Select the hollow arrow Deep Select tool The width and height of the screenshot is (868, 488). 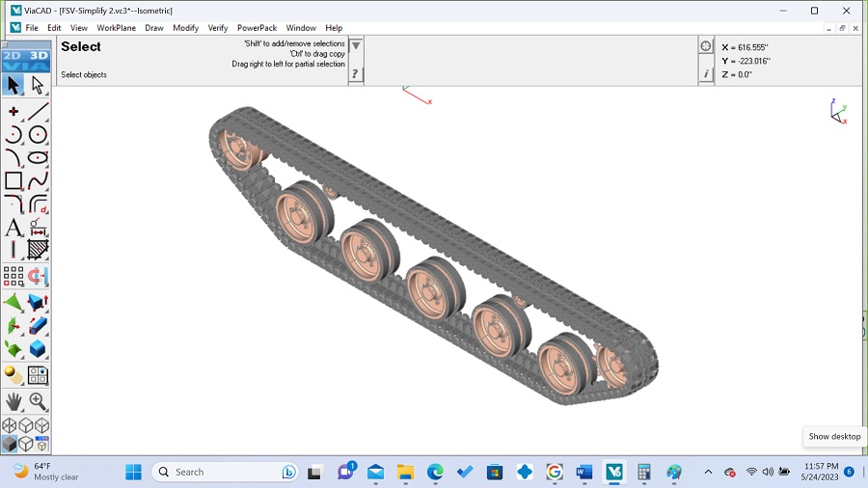point(38,85)
